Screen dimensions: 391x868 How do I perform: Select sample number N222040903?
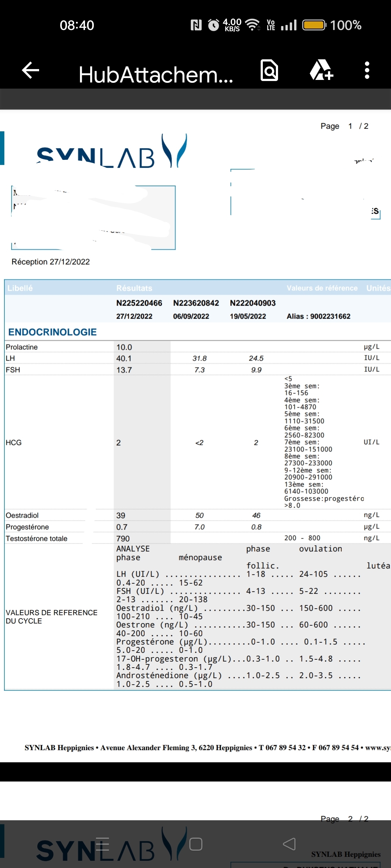[253, 303]
